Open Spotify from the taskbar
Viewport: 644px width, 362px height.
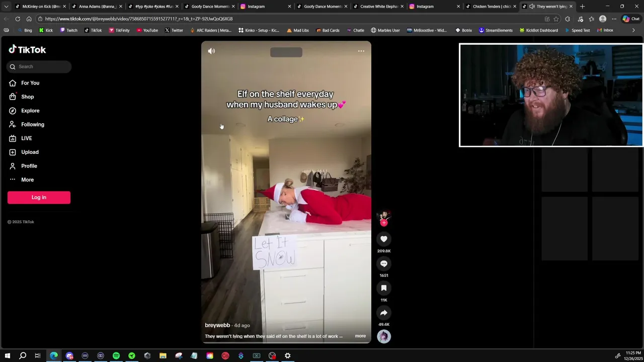(116, 355)
